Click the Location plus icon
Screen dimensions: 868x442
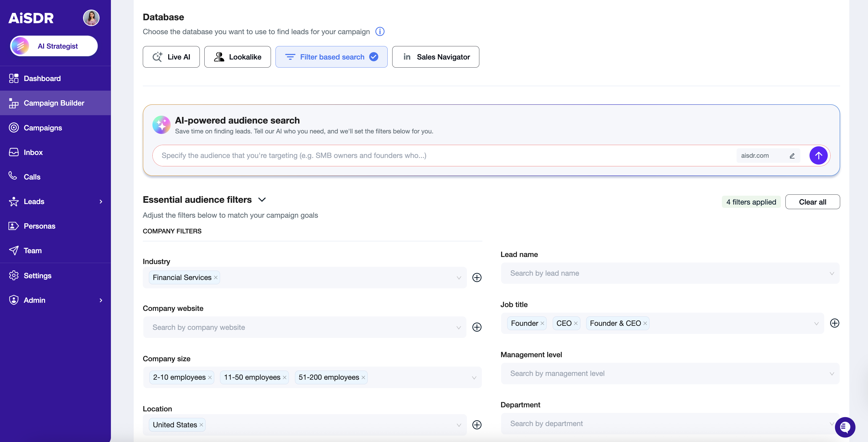point(477,425)
